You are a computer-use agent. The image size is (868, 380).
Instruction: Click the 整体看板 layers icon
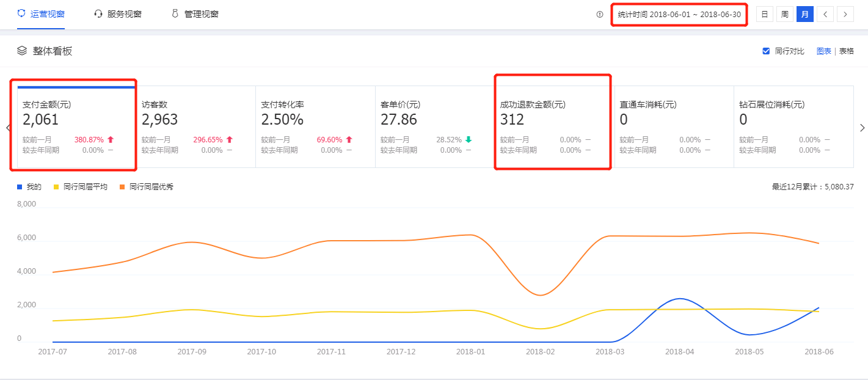click(22, 51)
